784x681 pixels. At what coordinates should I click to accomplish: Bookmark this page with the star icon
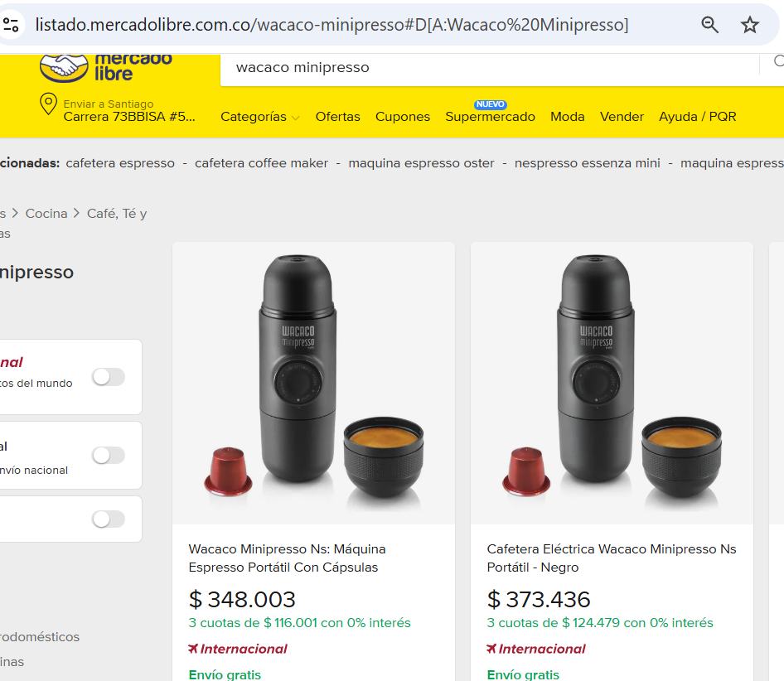(x=750, y=25)
